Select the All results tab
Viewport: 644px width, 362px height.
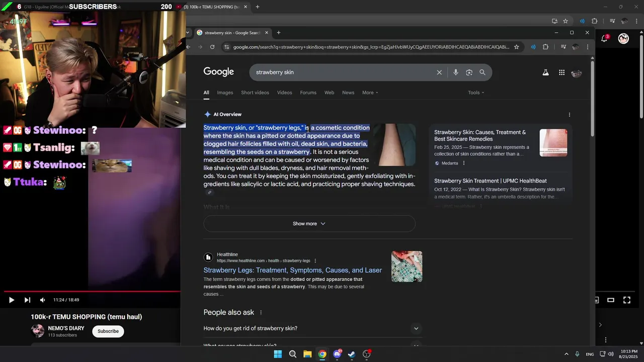tap(206, 93)
